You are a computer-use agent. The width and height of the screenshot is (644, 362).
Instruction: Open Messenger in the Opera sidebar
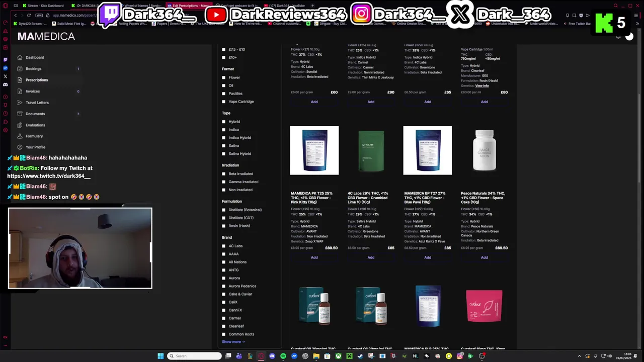tap(6, 68)
